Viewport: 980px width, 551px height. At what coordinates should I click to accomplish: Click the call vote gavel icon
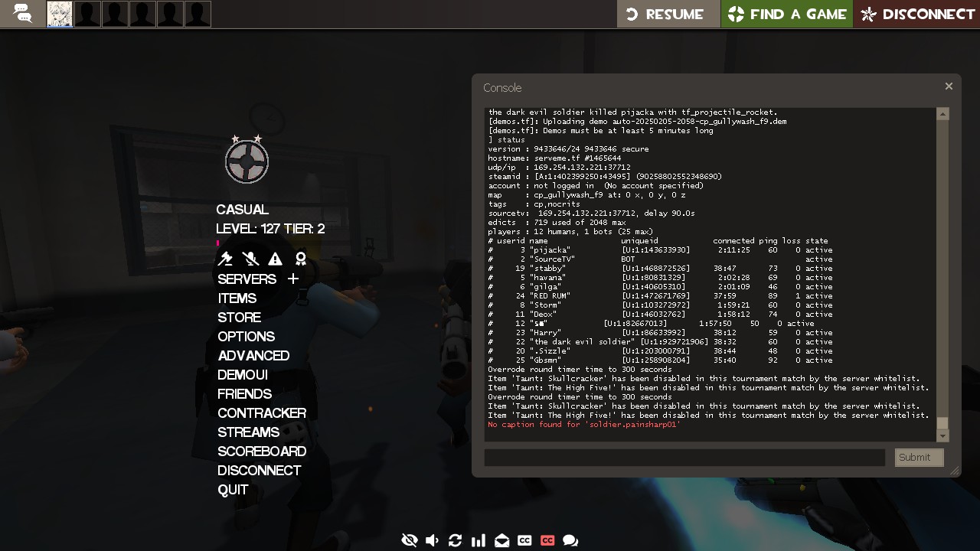coord(225,259)
